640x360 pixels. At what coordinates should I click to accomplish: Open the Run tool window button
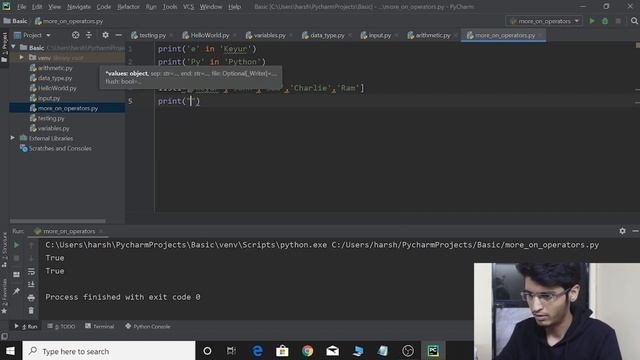[26, 327]
